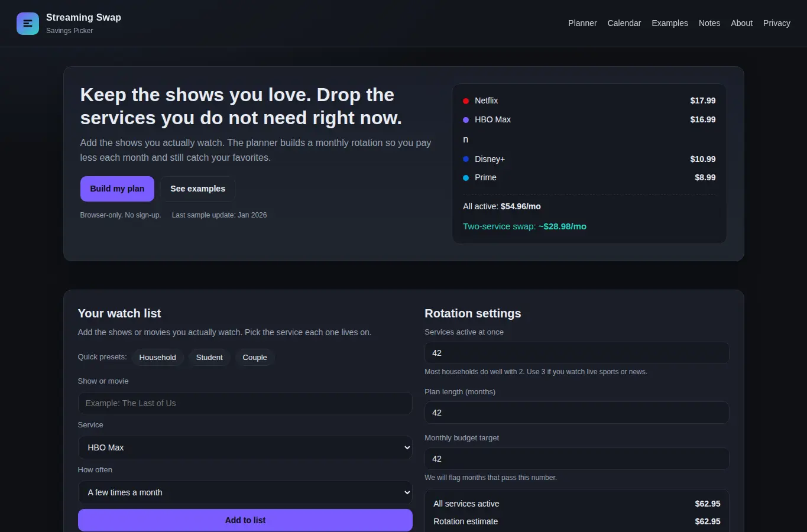
Task: Click the red Netflix color dot
Action: click(466, 101)
